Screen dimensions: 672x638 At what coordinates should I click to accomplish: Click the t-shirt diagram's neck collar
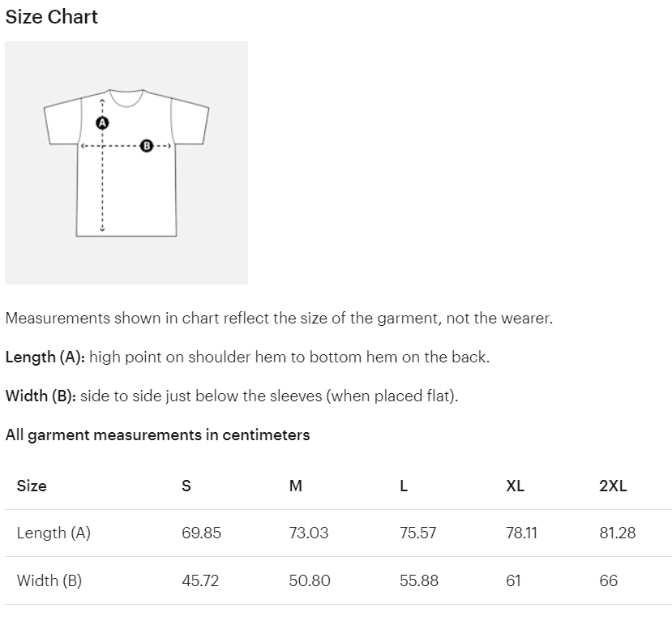click(126, 97)
